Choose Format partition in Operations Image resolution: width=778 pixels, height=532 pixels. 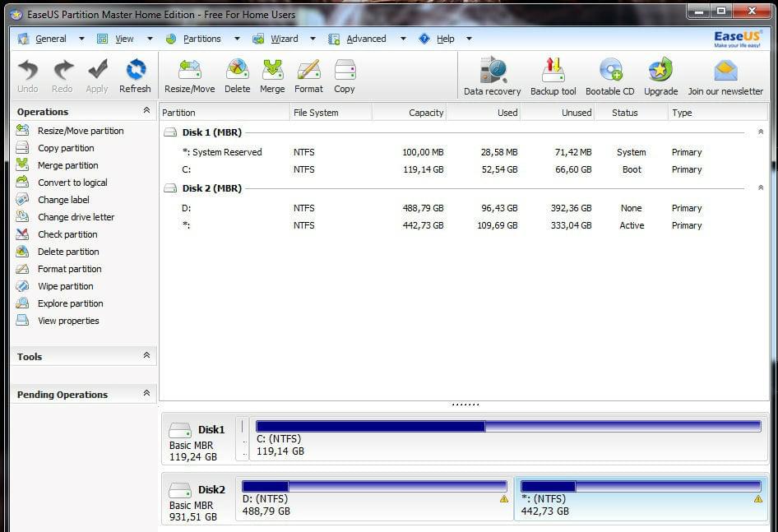(x=69, y=269)
